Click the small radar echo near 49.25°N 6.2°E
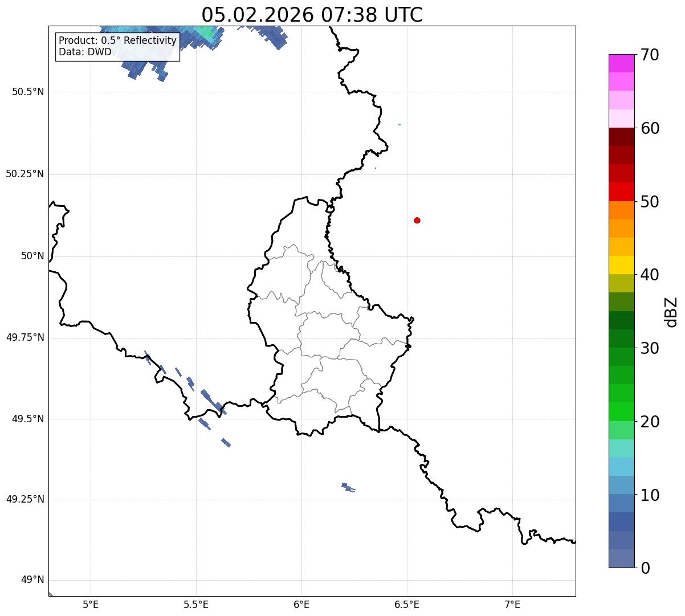 click(348, 487)
